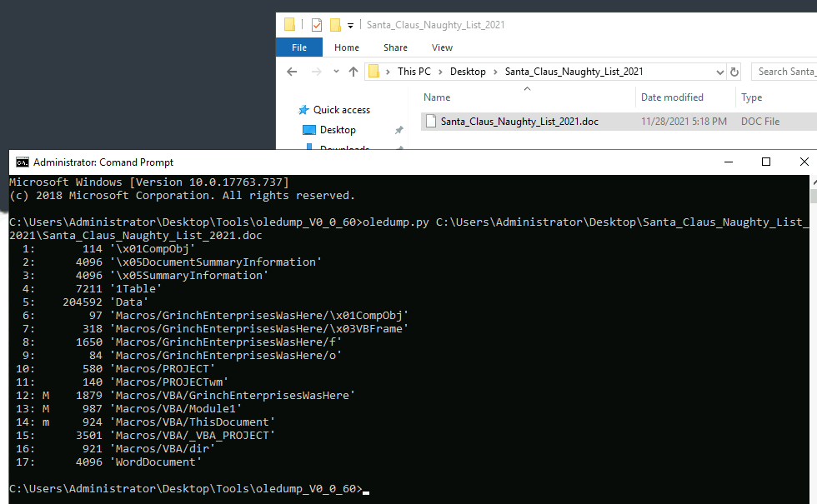Select Desktop in Quick access
This screenshot has width=817, height=504.
click(x=338, y=130)
